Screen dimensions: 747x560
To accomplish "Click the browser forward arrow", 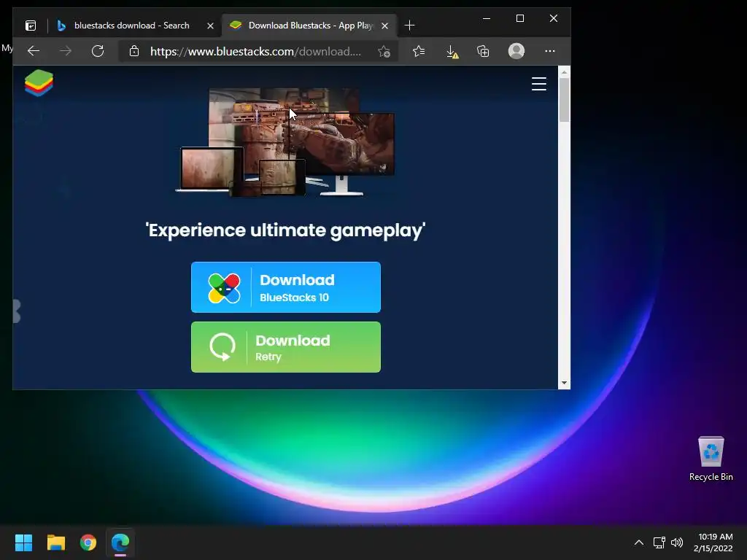I will (66, 51).
